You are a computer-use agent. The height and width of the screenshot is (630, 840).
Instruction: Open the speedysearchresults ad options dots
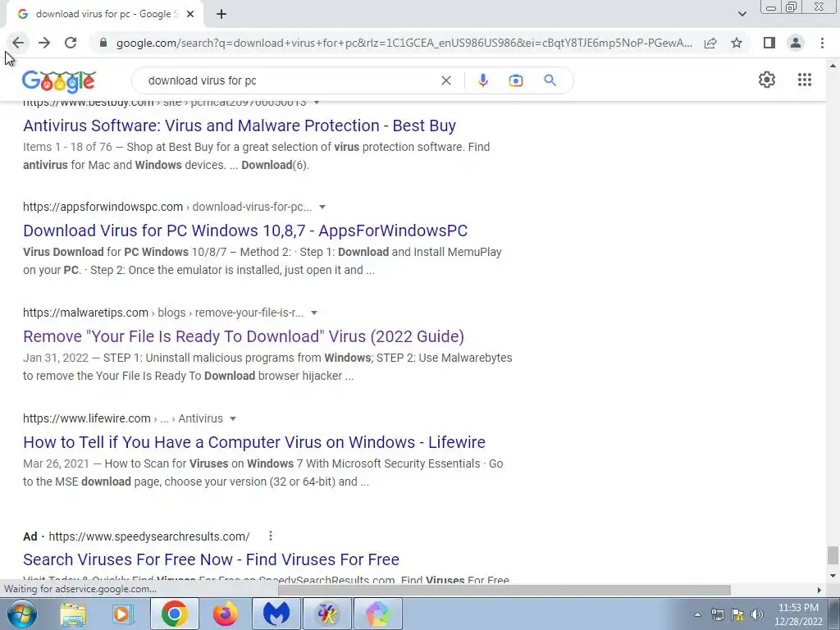coord(271,536)
